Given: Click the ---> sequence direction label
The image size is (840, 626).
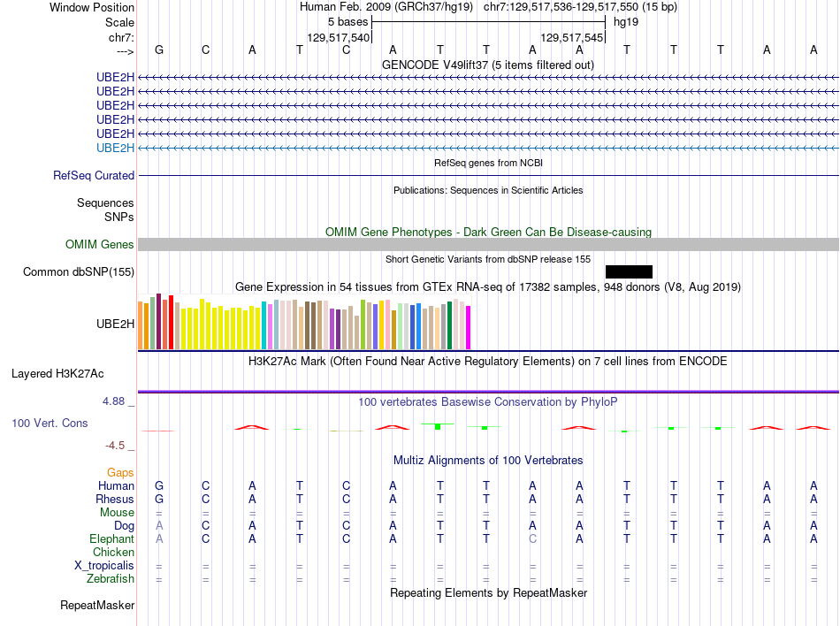Looking at the screenshot, I should click(126, 51).
